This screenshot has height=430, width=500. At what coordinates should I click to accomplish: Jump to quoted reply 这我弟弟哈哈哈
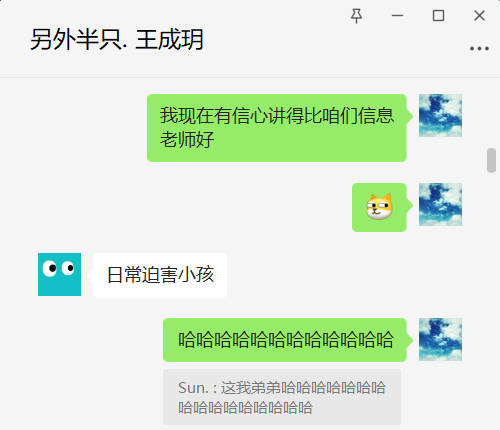[x=282, y=397]
